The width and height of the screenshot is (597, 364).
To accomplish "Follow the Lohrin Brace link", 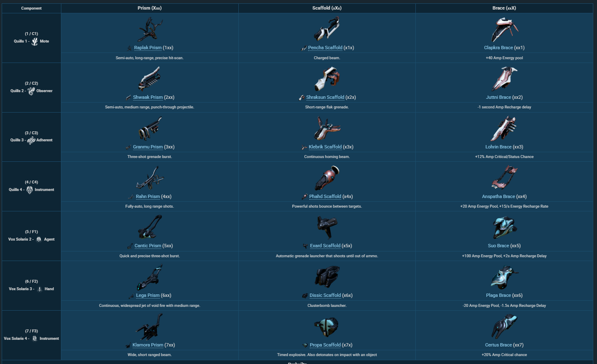I will (498, 147).
